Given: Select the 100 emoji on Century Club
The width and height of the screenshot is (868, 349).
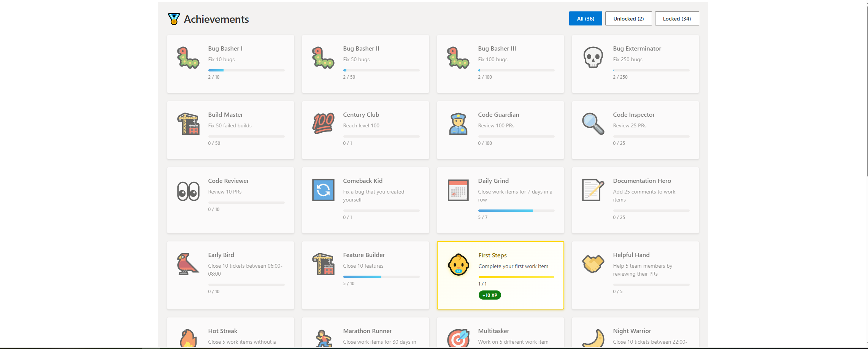Looking at the screenshot, I should (323, 124).
